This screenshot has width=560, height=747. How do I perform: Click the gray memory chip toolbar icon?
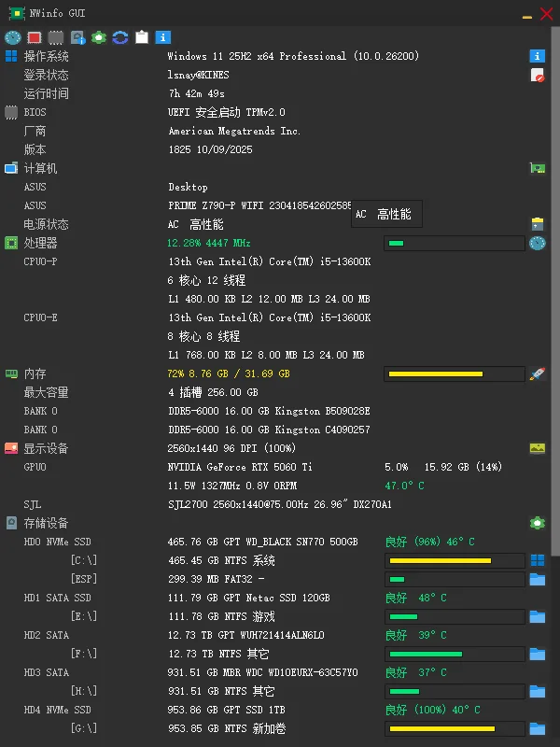click(56, 37)
